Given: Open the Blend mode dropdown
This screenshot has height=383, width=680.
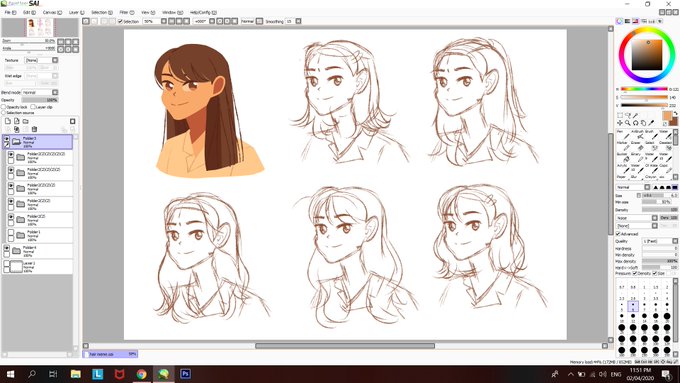Looking at the screenshot, I should tap(55, 92).
